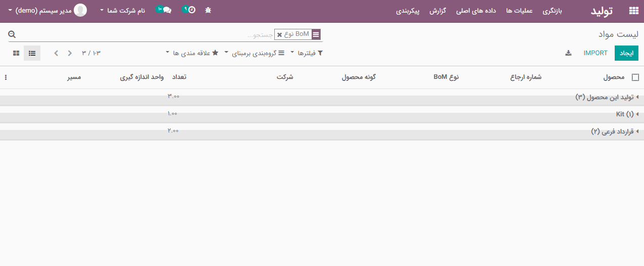
Task: Open the پیکربندی menu
Action: click(x=408, y=11)
